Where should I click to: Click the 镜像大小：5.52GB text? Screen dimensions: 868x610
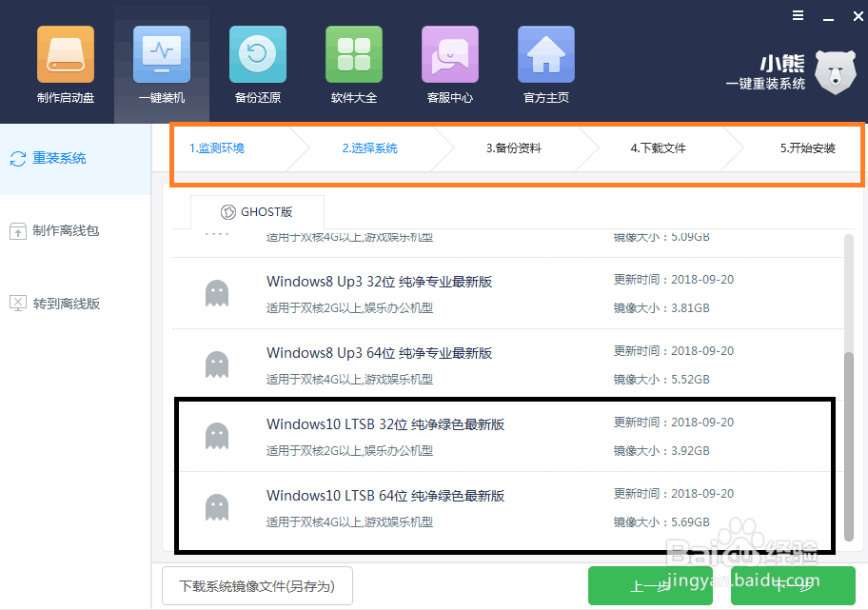coord(661,380)
